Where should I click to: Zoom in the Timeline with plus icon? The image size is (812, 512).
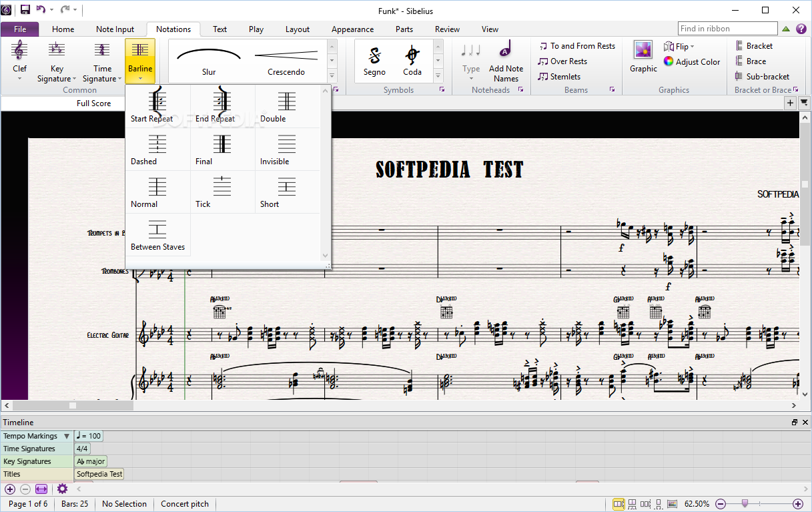pyautogui.click(x=10, y=489)
